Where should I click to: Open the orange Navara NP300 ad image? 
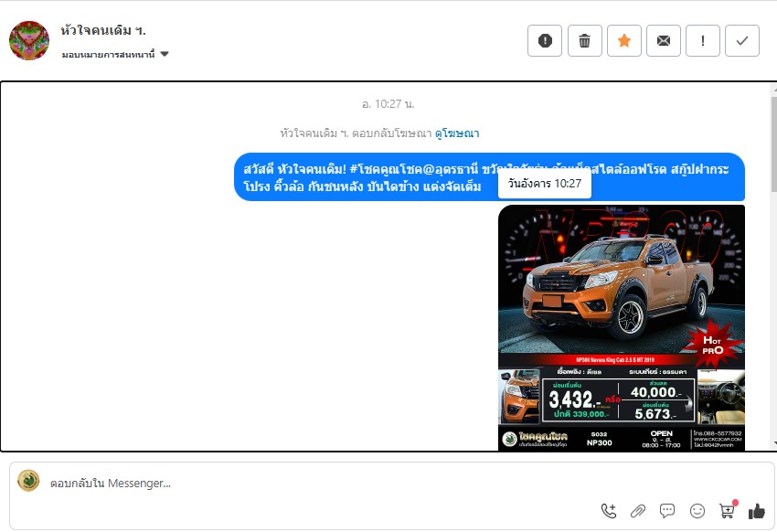(x=622, y=327)
